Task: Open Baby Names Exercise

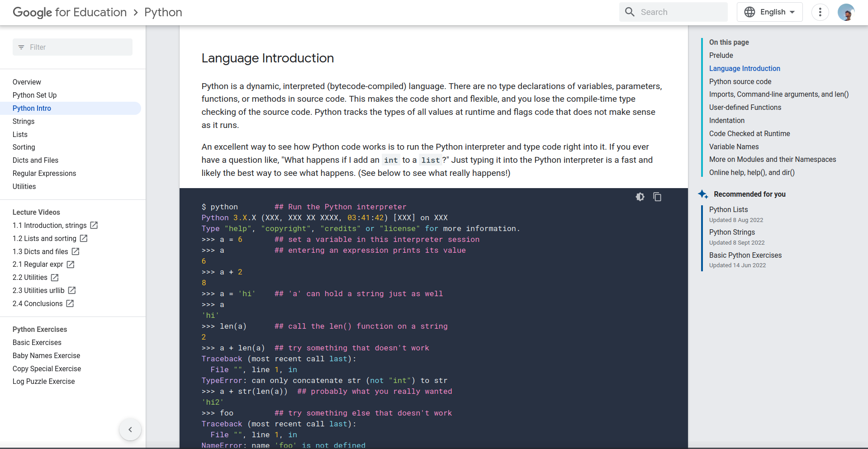Action: coord(46,355)
